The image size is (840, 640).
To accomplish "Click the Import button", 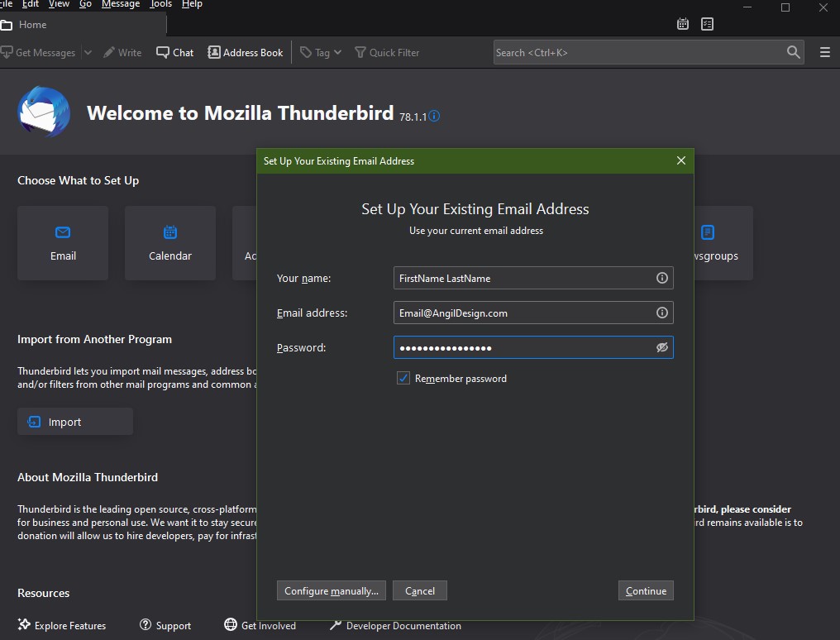I will (x=75, y=422).
